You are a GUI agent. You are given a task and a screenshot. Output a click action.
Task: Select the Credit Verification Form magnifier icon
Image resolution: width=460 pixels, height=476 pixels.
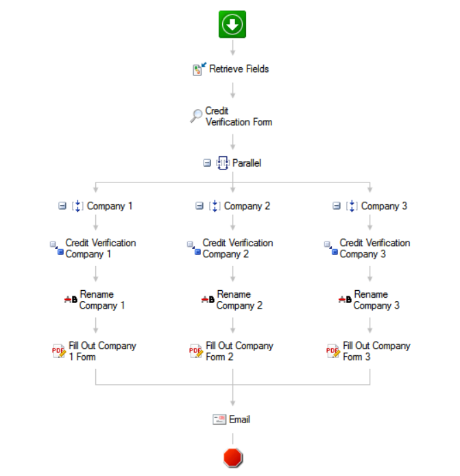(196, 116)
